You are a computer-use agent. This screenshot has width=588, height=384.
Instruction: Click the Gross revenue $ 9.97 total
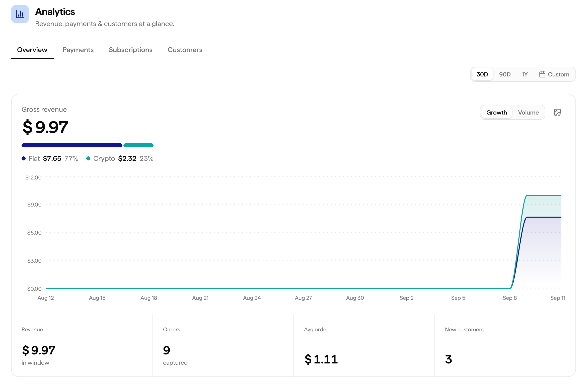tap(45, 127)
